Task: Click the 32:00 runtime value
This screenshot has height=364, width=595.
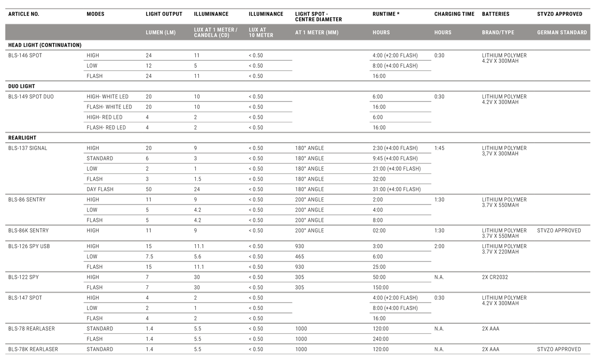Action: click(379, 179)
